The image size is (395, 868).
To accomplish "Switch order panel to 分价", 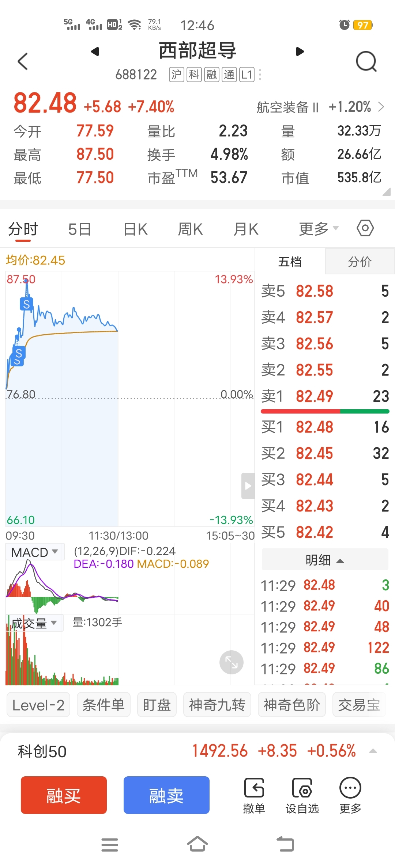I will [x=360, y=262].
